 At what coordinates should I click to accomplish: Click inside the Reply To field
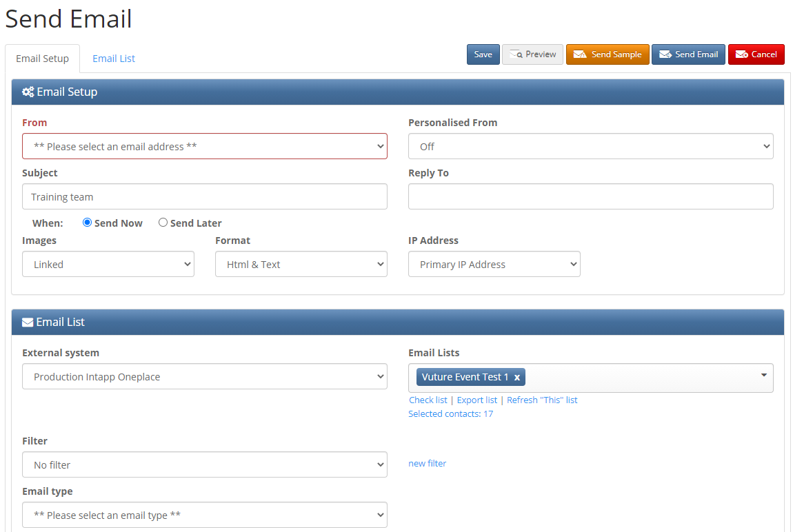point(590,196)
